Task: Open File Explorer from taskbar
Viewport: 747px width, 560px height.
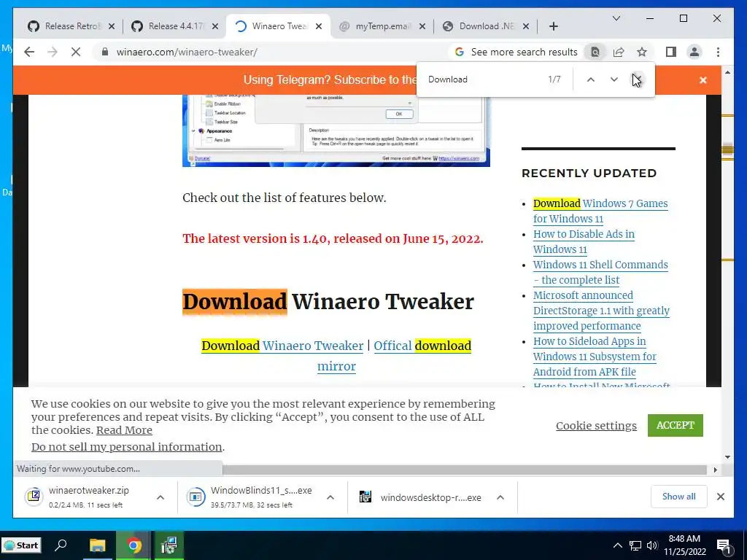Action: (98, 545)
